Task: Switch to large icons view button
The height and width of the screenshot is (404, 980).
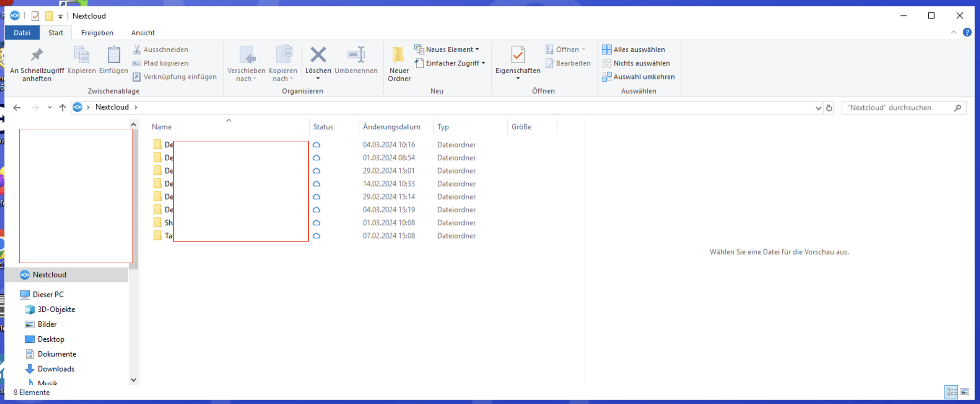Action: click(x=965, y=392)
